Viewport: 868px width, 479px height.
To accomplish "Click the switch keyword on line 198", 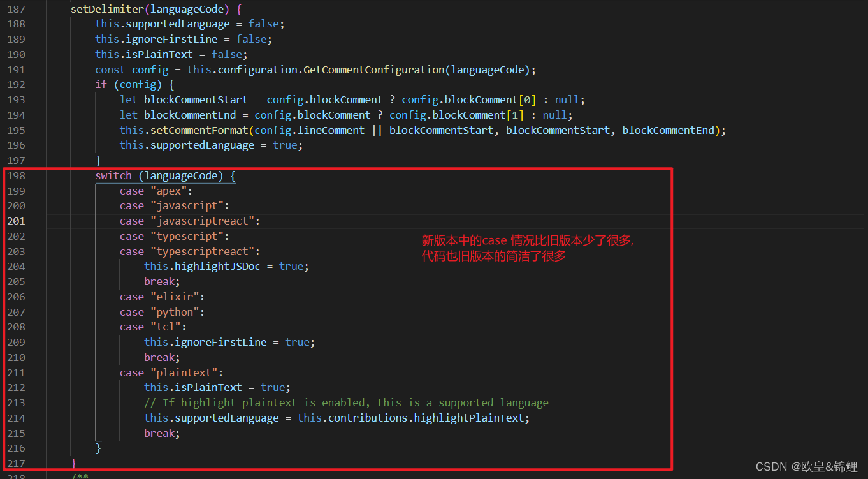I will pyautogui.click(x=113, y=176).
